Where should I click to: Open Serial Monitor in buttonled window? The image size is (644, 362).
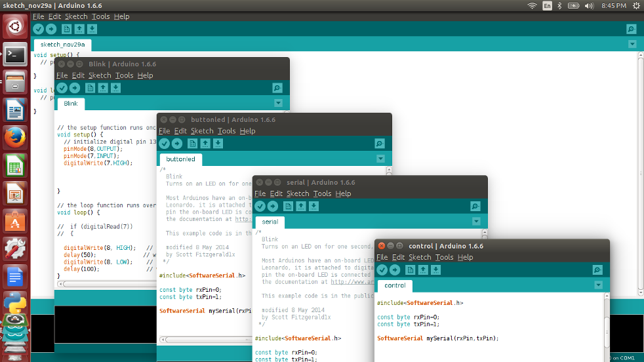click(x=380, y=144)
